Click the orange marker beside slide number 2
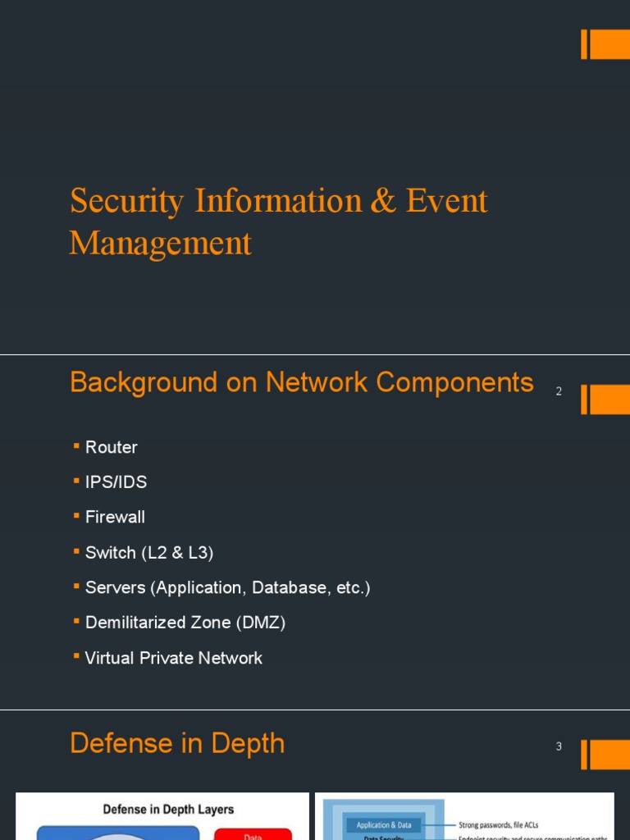Viewport: 630px width, 840px height. [x=605, y=399]
